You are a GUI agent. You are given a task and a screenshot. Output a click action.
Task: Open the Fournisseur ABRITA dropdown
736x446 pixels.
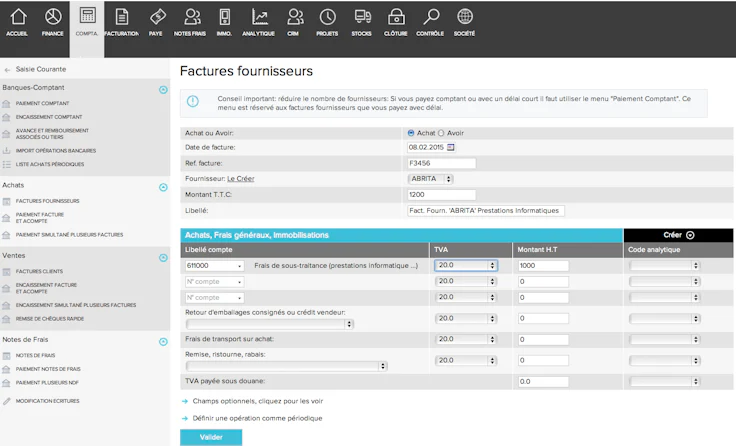[x=430, y=179]
